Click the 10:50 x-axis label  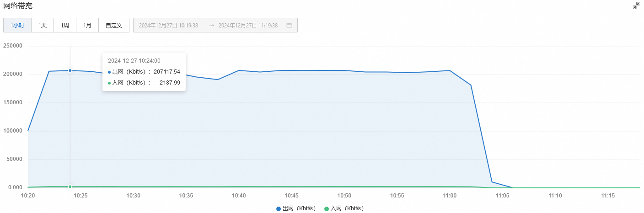344,196
